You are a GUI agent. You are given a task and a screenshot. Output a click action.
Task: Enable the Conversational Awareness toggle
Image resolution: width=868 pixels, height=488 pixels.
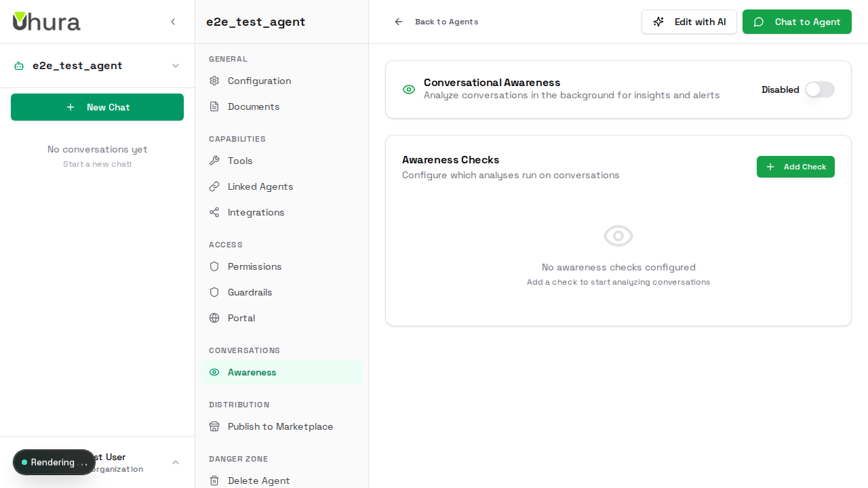tap(819, 89)
